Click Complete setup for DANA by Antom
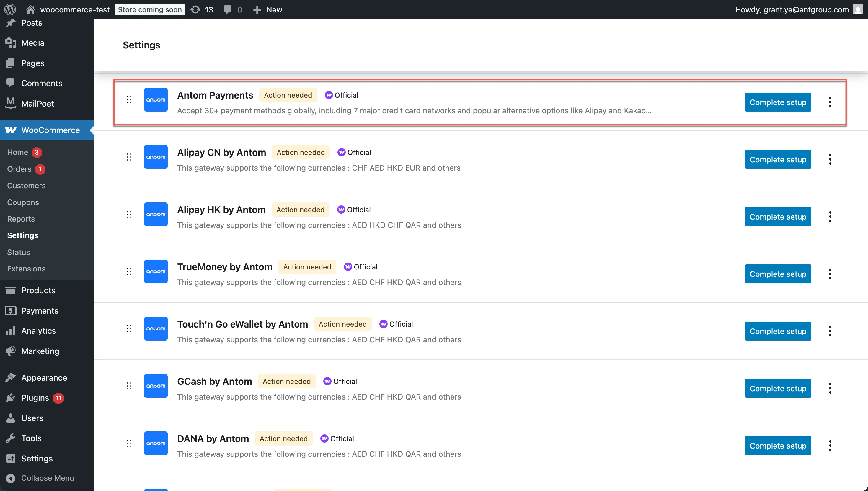 778,446
